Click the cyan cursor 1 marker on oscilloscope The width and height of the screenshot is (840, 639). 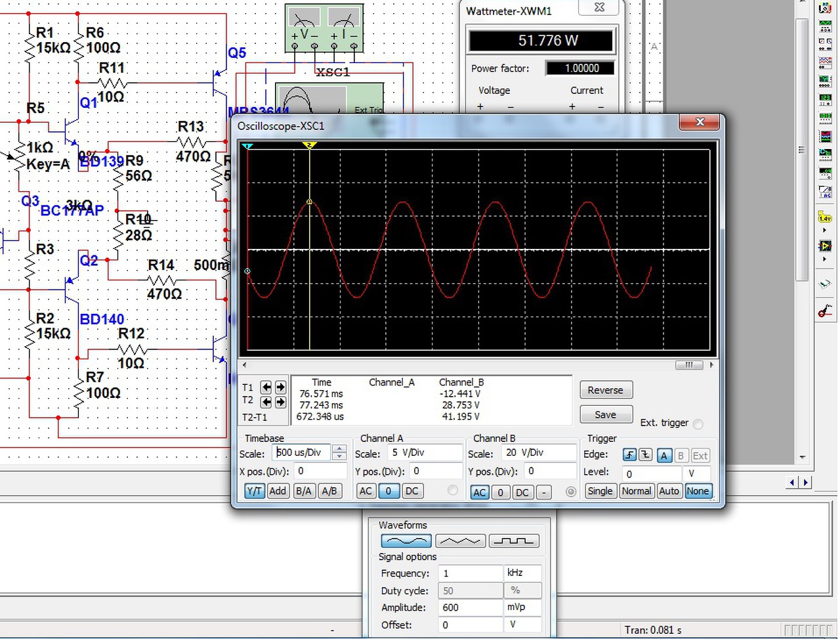247,146
